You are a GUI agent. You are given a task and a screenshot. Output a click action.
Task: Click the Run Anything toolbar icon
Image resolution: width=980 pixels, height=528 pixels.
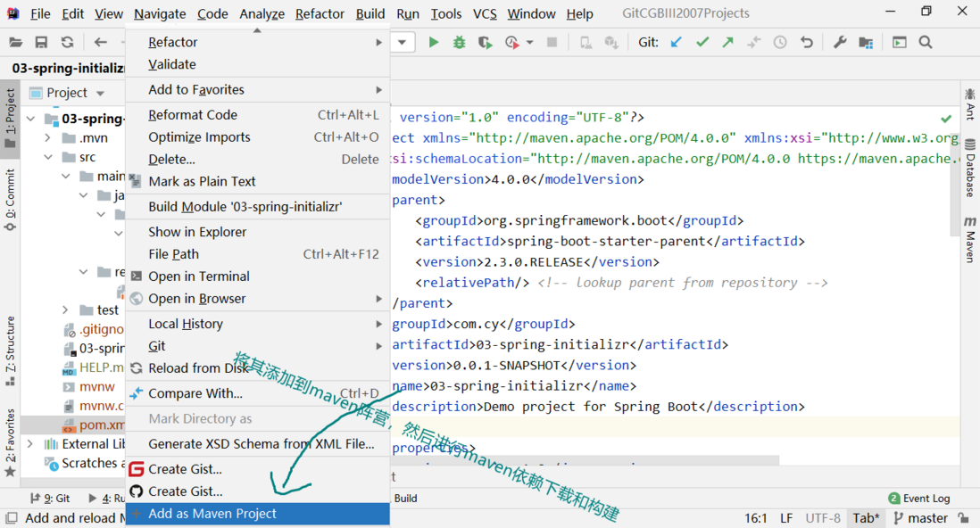[x=900, y=43]
